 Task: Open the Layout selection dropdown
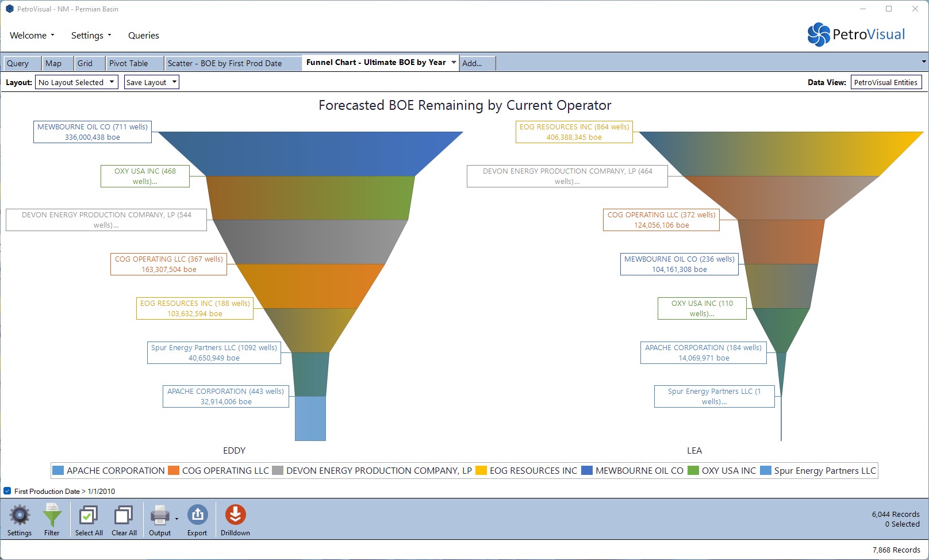76,82
